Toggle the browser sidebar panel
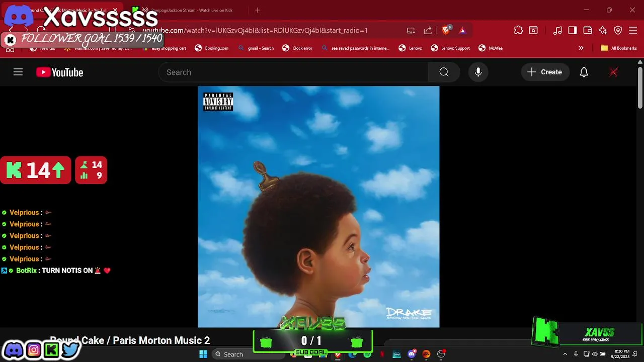The image size is (644, 362). pyautogui.click(x=573, y=30)
